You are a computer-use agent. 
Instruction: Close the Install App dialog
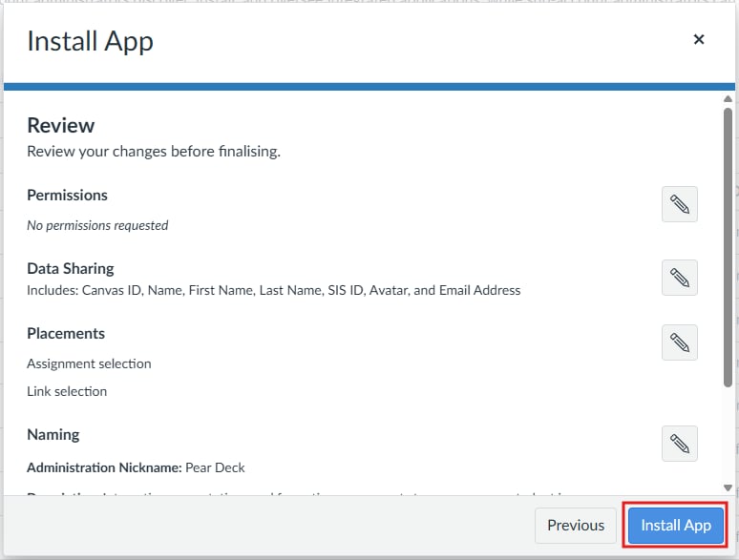coord(699,39)
